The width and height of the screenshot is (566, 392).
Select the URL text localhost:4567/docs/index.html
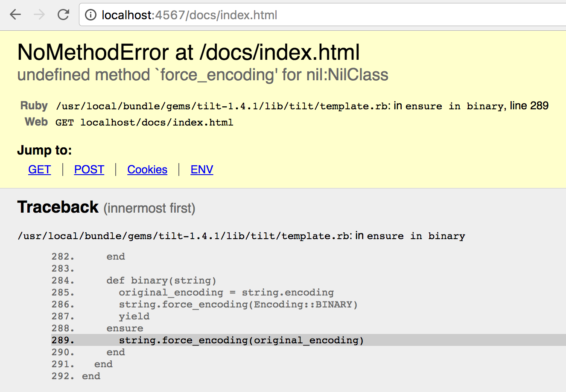coord(189,14)
